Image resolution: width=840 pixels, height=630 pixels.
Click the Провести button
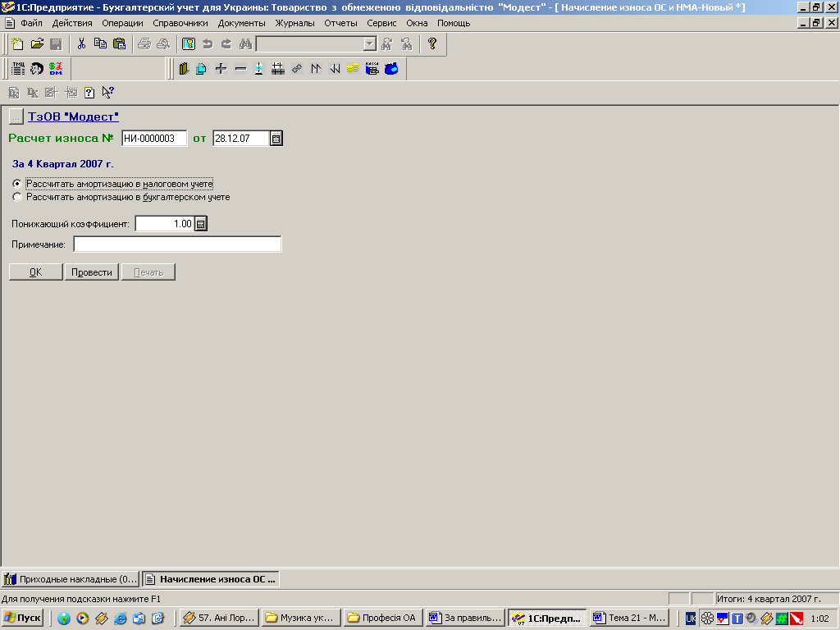coord(92,272)
